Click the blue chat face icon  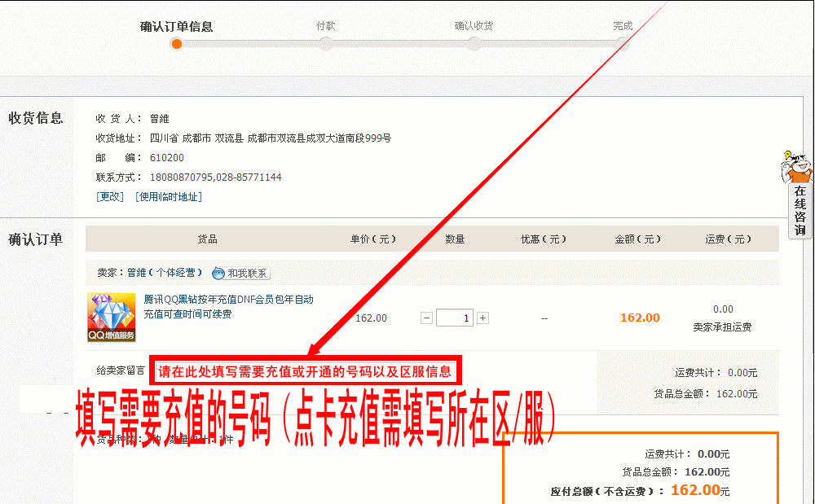tap(218, 273)
